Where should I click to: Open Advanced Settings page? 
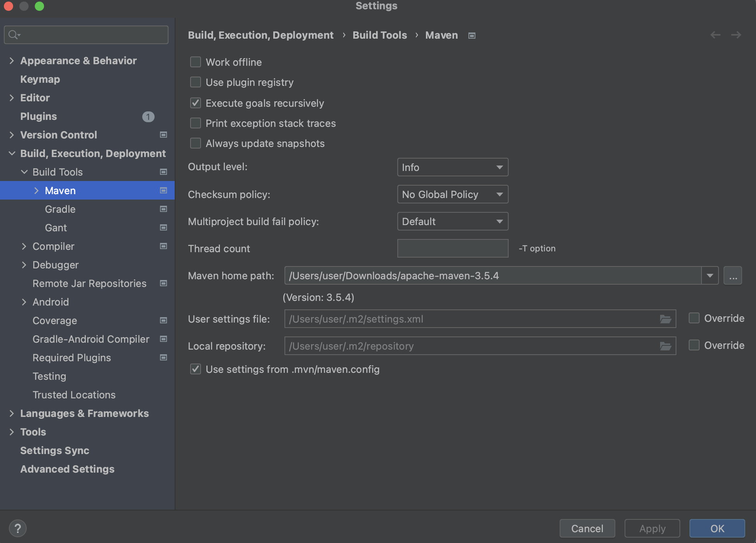click(67, 469)
